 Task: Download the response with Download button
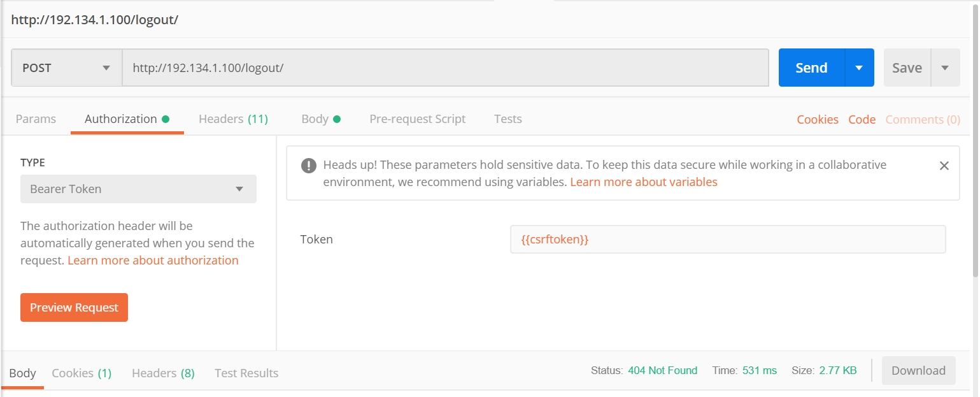tap(918, 371)
